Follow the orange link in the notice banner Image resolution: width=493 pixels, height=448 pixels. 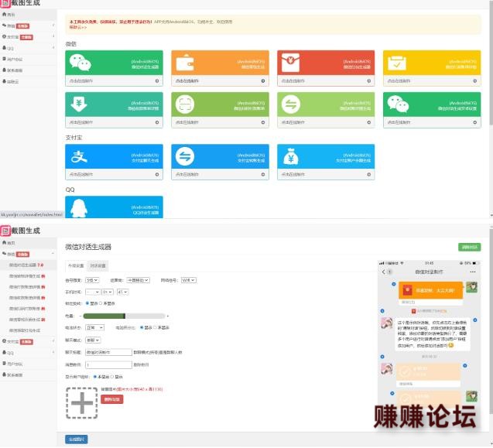(77, 27)
